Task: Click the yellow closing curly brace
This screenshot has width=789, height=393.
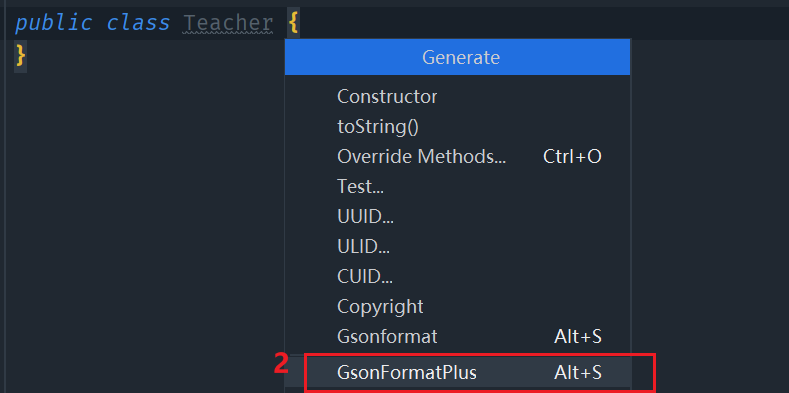Action: tap(20, 55)
